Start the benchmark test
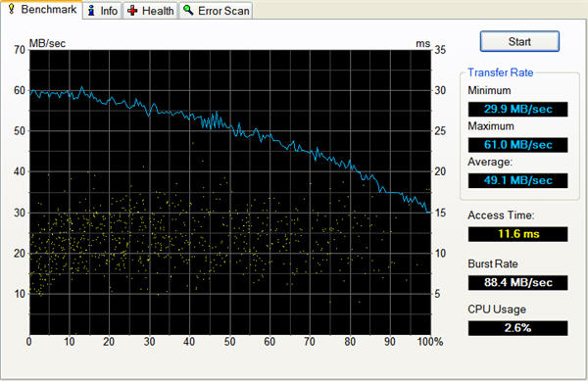This screenshot has width=588, height=381. point(519,41)
